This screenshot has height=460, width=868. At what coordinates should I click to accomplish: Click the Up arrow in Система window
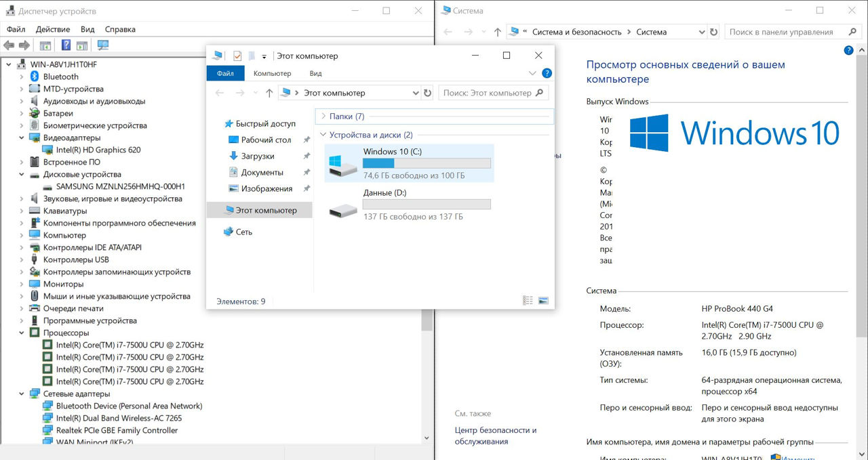498,32
